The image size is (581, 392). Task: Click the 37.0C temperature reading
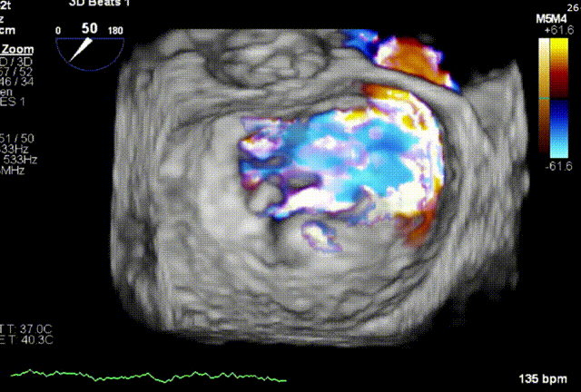tap(20, 328)
